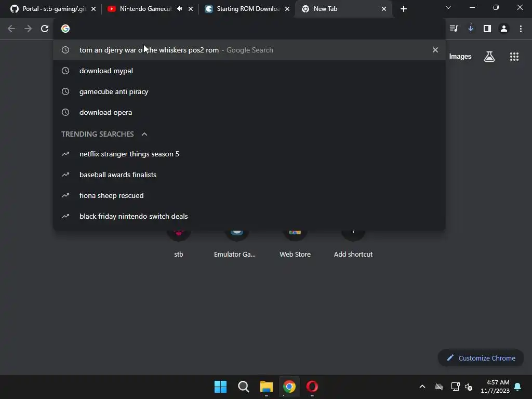This screenshot has height=399, width=532.
Task: Close the Portal stb-gaming tab
Action: point(94,9)
